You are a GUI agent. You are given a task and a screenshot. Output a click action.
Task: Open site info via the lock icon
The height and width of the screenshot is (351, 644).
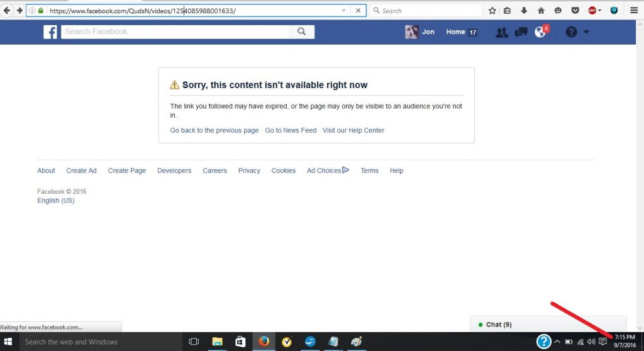41,11
